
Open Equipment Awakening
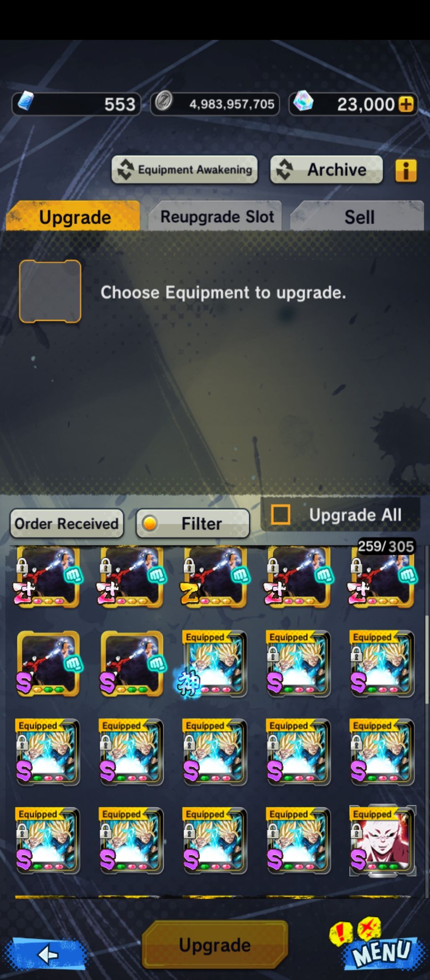(x=184, y=169)
